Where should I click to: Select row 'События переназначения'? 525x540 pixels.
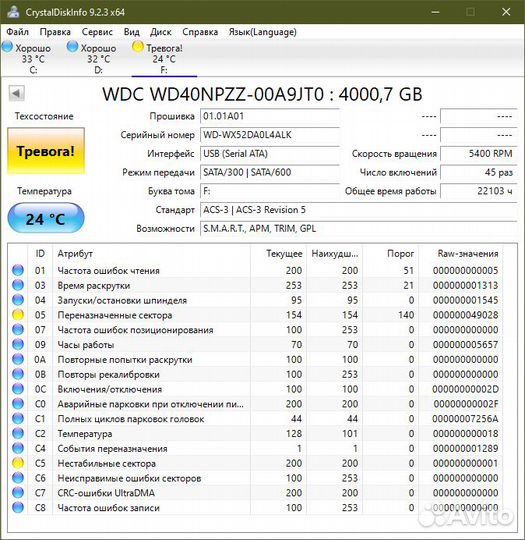tap(255, 448)
